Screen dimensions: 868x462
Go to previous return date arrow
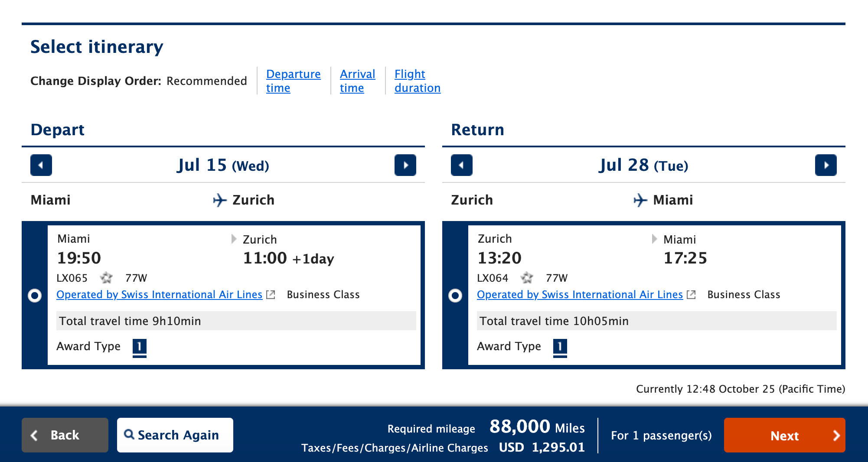461,165
